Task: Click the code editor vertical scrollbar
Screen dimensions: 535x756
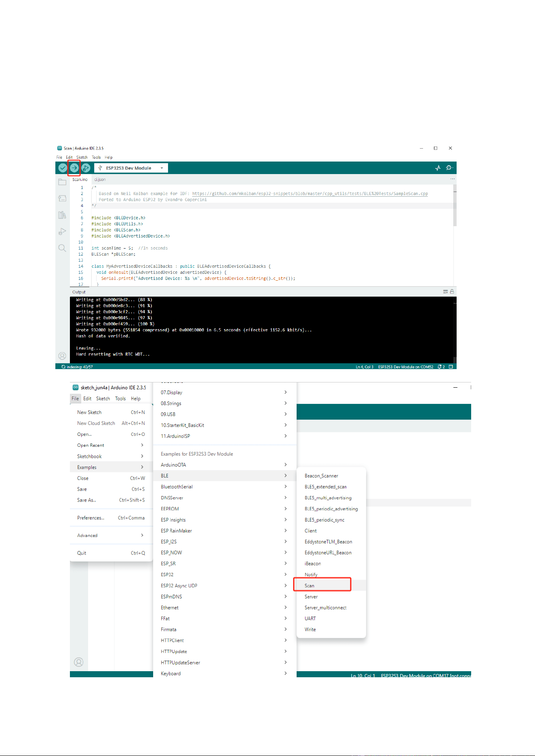Action: pos(455,206)
